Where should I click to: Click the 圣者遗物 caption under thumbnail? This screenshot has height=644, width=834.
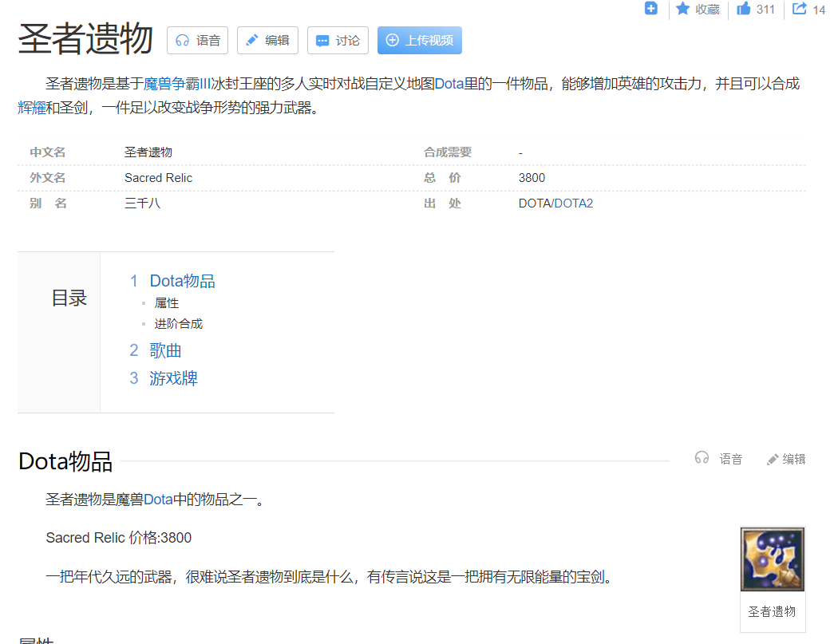click(x=772, y=611)
